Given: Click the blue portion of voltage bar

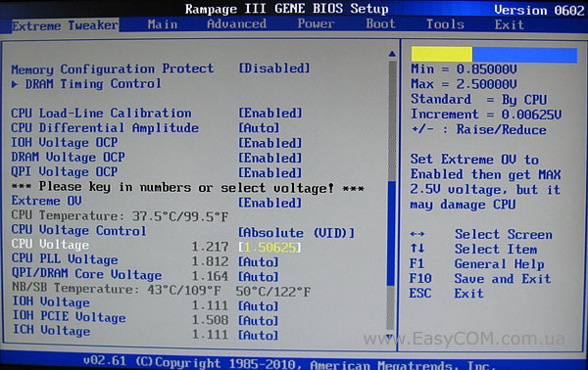Looking at the screenshot, I should point(524,55).
